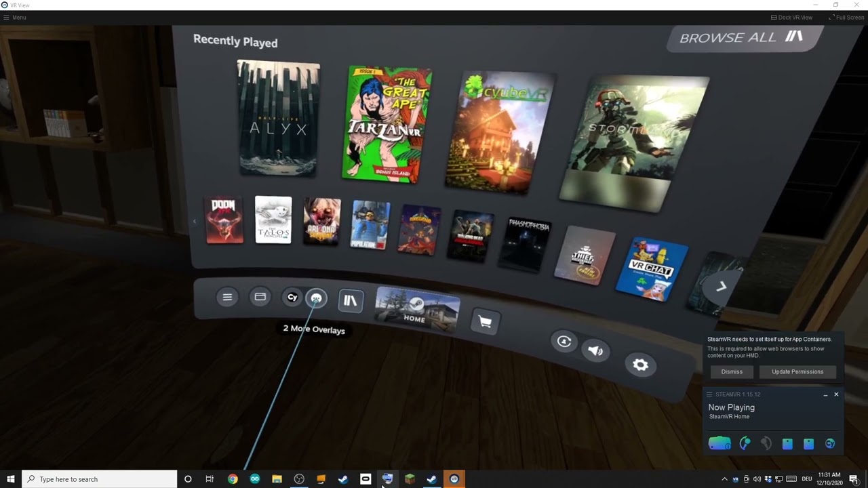This screenshot has width=868, height=488.
Task: Switch the DEU input language
Action: pyautogui.click(x=807, y=479)
